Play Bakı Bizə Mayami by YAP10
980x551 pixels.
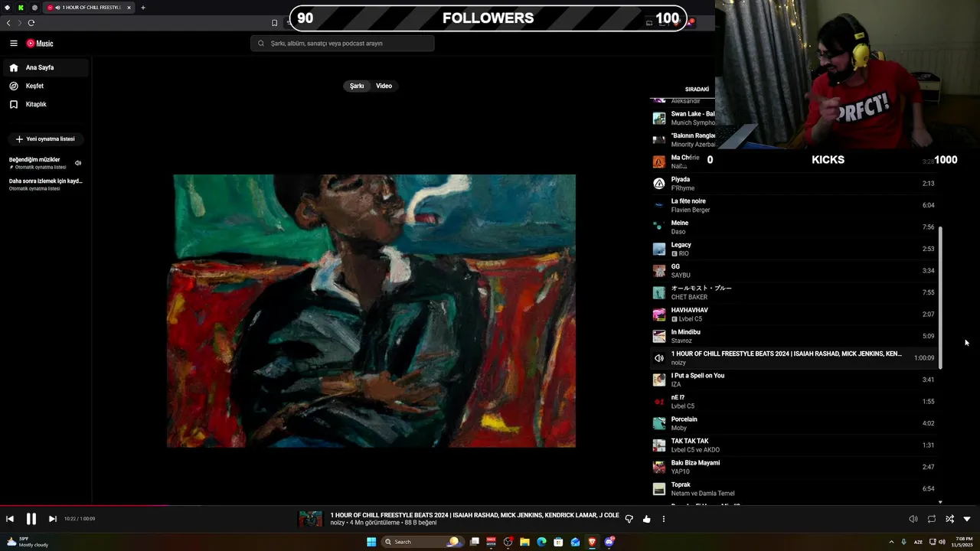point(793,467)
